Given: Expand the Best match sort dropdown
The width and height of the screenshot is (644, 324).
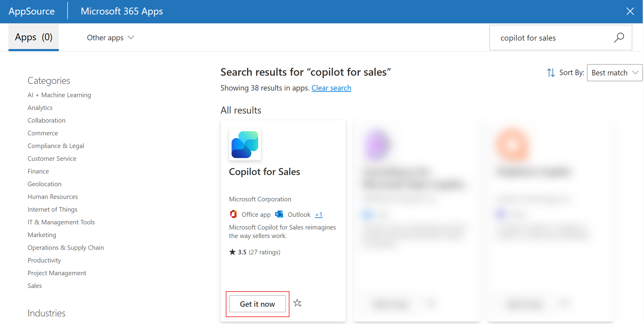Looking at the screenshot, I should (x=614, y=73).
